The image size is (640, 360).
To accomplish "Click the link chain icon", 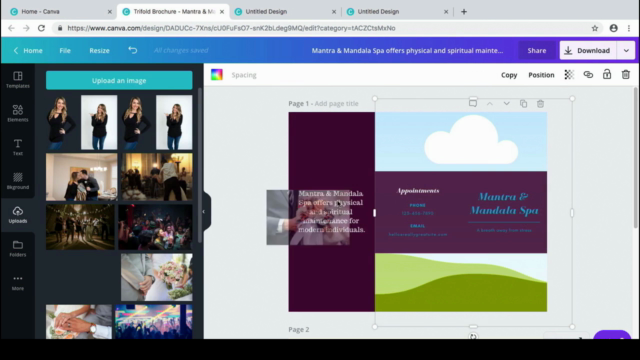I will tap(588, 74).
